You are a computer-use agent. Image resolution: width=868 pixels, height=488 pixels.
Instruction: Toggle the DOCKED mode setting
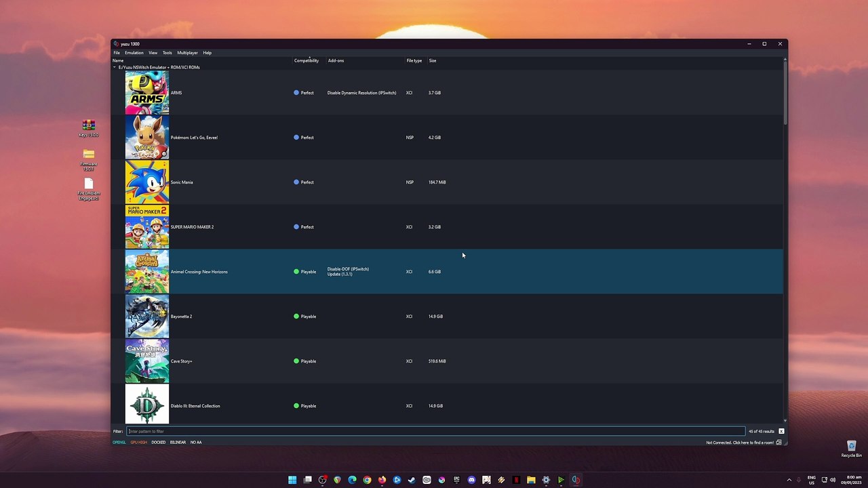(x=159, y=443)
